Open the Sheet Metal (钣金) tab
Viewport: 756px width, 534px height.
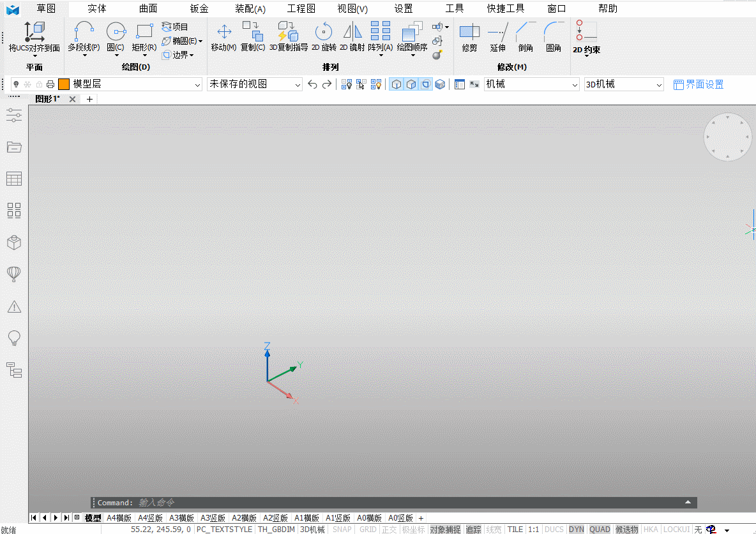point(199,9)
